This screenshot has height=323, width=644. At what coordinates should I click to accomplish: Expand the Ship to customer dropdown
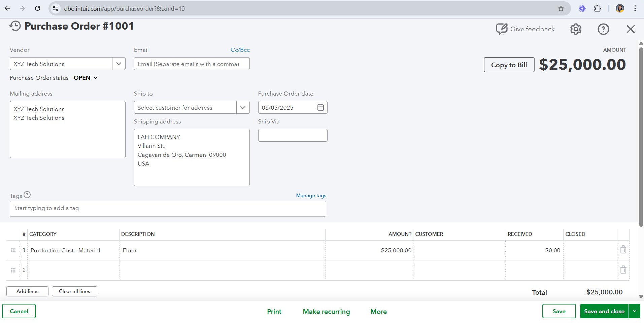[x=243, y=107]
